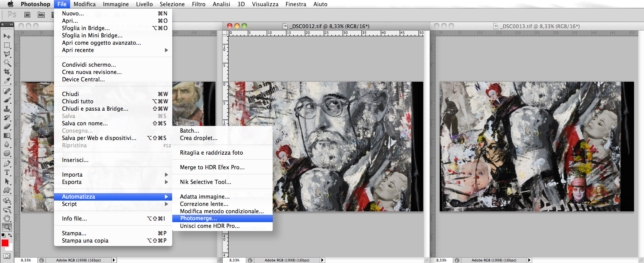Click Sfoglia in Bridge...

(x=113, y=28)
